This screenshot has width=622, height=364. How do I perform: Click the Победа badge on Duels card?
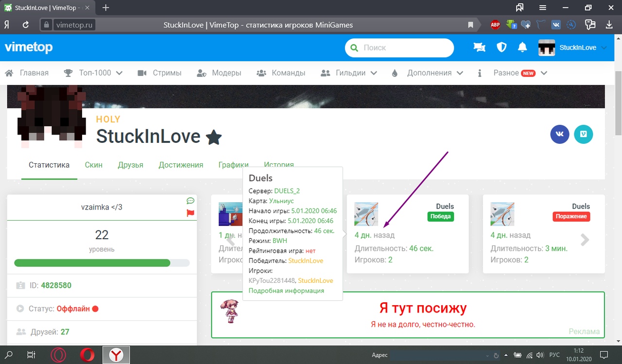point(440,216)
